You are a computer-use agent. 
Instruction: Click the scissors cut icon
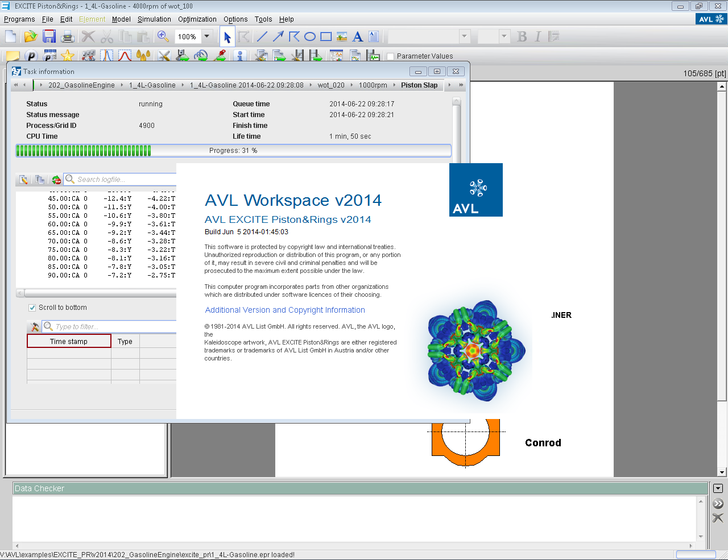(x=107, y=36)
